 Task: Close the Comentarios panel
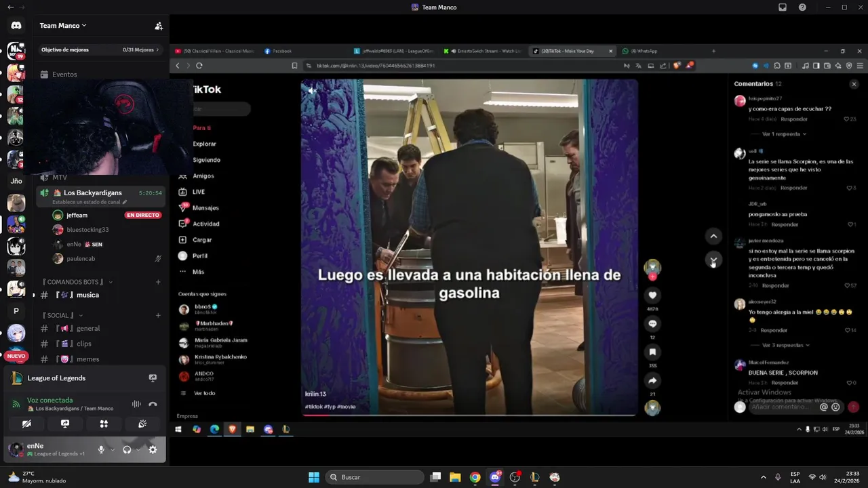pos(854,84)
